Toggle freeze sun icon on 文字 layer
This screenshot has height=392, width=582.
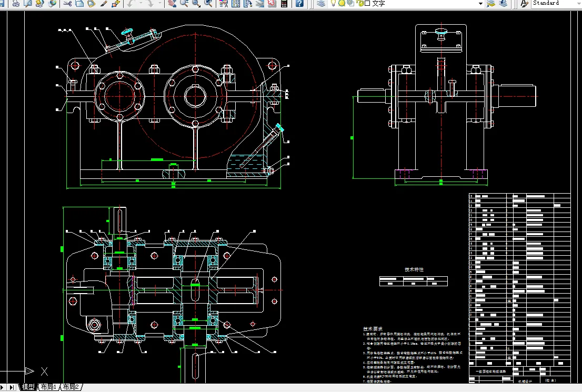(x=342, y=3)
